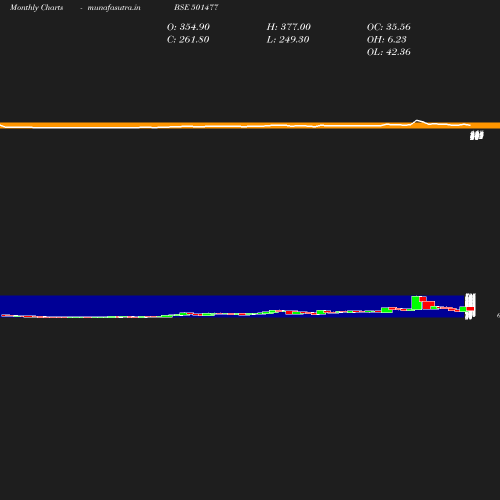Select the low value 'L: 249.30'
Viewport: 500px width, 500px height.
coord(288,39)
